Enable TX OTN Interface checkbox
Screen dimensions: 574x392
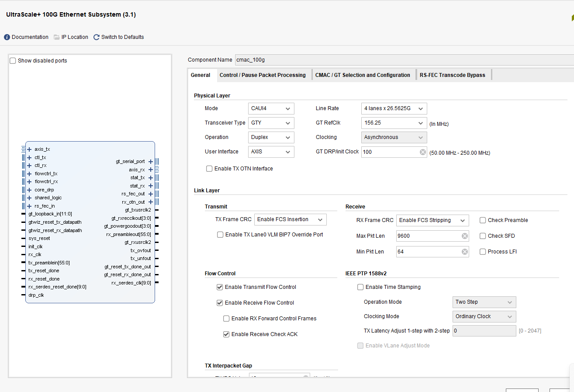pos(209,169)
